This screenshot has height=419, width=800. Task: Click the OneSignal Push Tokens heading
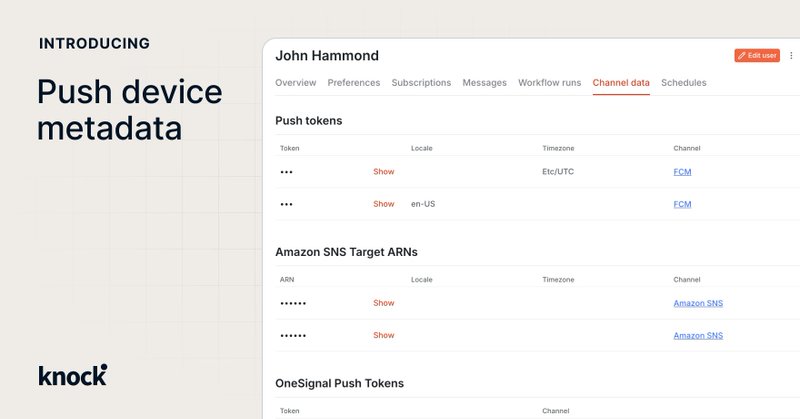(x=339, y=383)
